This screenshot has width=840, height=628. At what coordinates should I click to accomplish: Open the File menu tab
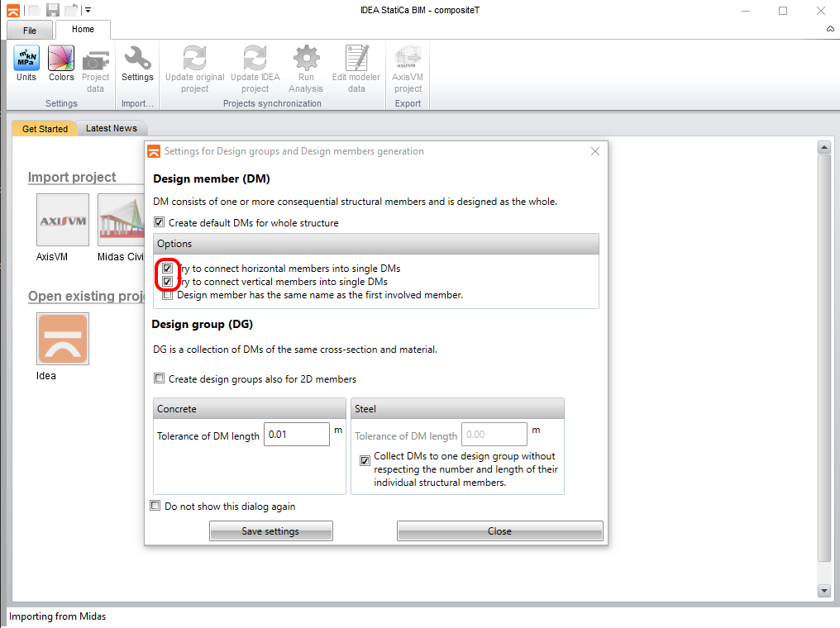[30, 31]
